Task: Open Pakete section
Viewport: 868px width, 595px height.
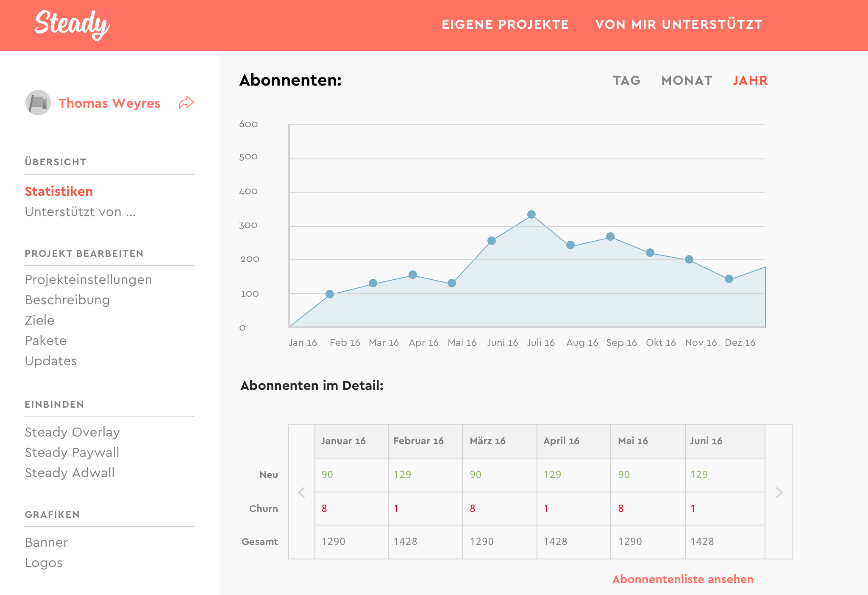Action: tap(46, 340)
